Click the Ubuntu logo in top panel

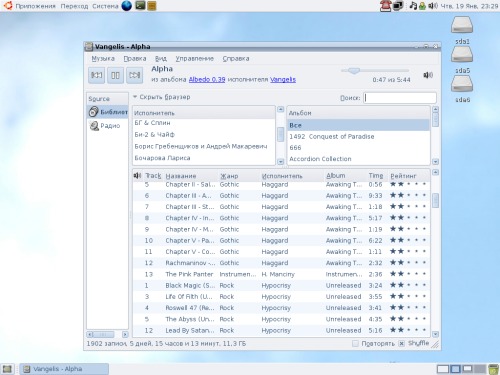pos(7,5)
